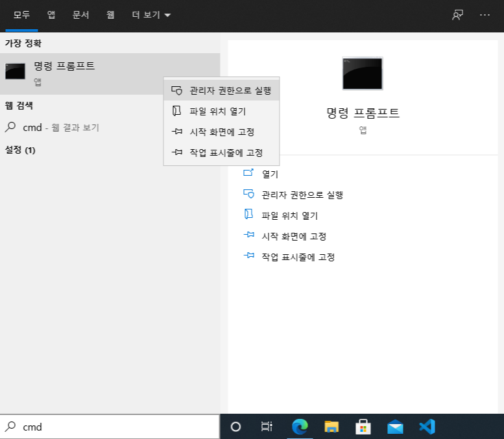Launch Visual Studio Code from taskbar
This screenshot has width=504, height=439.
tap(427, 427)
